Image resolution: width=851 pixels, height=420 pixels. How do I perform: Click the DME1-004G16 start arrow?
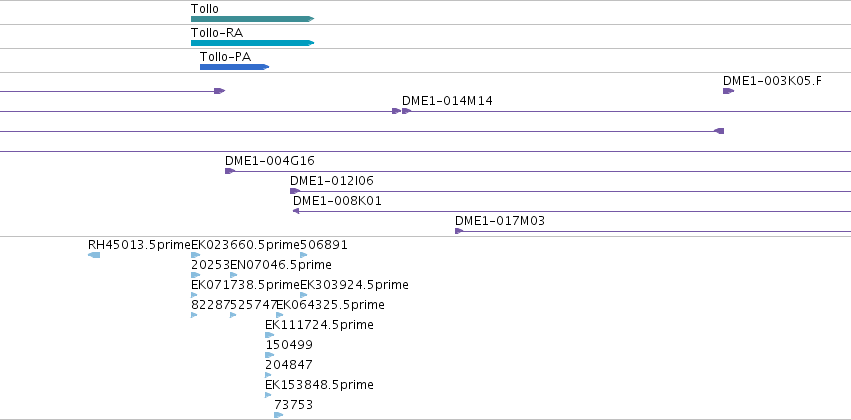230,171
